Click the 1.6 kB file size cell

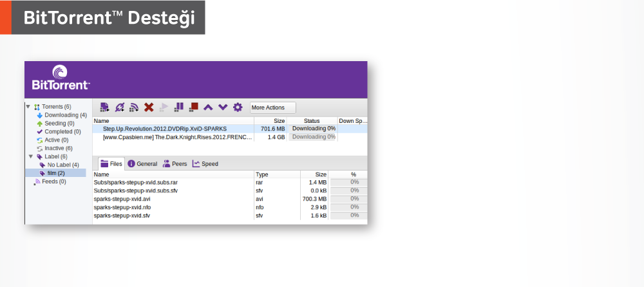[319, 216]
